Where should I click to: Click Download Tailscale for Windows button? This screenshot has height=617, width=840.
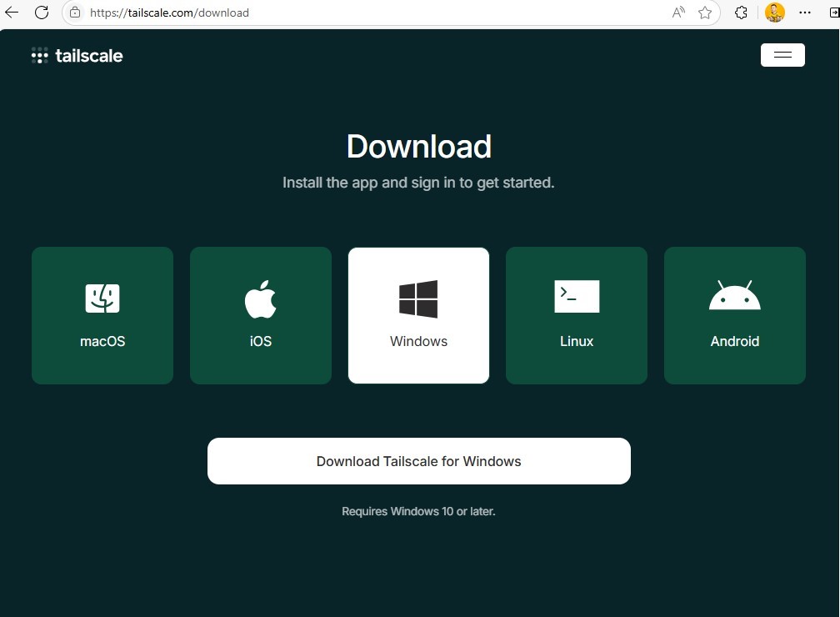tap(419, 461)
